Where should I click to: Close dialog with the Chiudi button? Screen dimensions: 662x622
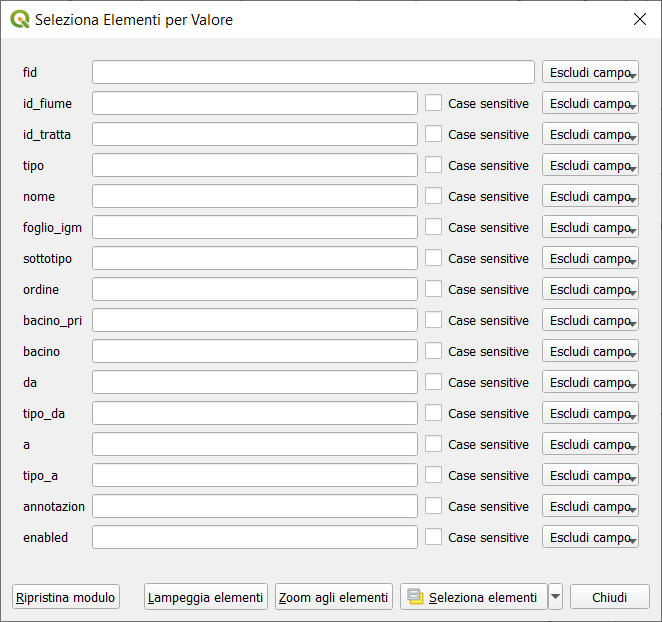[609, 597]
